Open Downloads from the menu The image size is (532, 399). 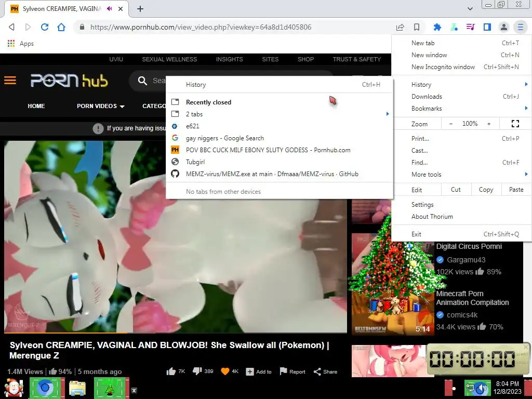pyautogui.click(x=461, y=96)
